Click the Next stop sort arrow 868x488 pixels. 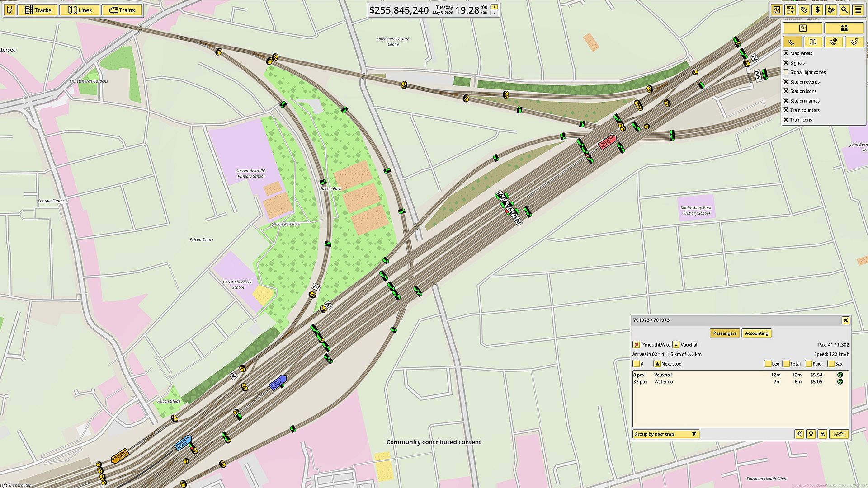pyautogui.click(x=657, y=364)
